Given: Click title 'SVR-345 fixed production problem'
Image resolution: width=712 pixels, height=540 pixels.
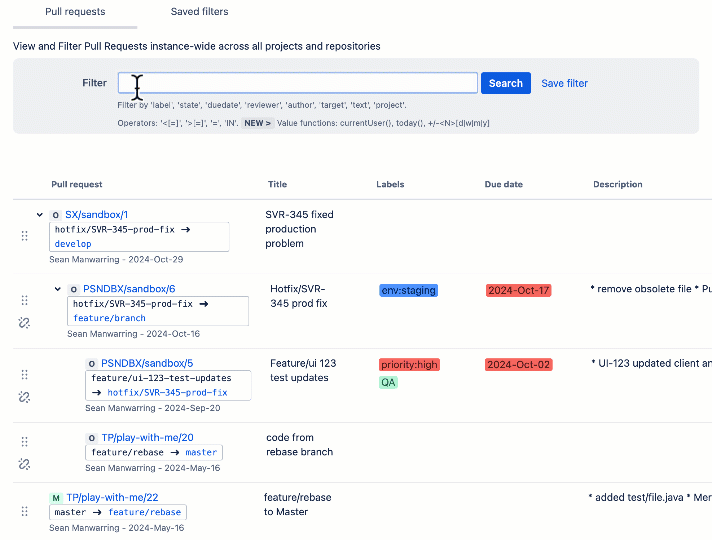Looking at the screenshot, I should [299, 229].
